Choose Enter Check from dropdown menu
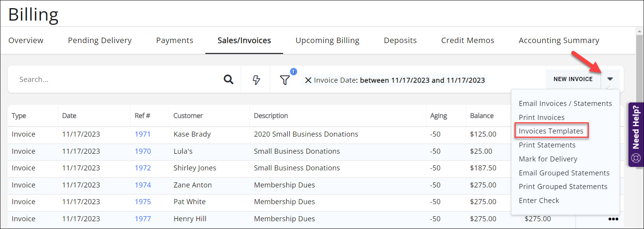 tap(539, 201)
